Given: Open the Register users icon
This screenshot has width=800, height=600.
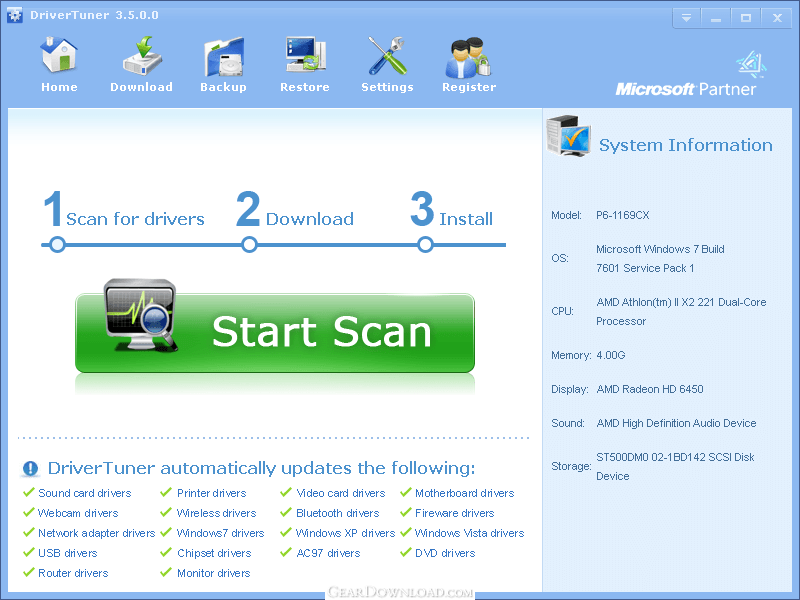Looking at the screenshot, I should 468,56.
